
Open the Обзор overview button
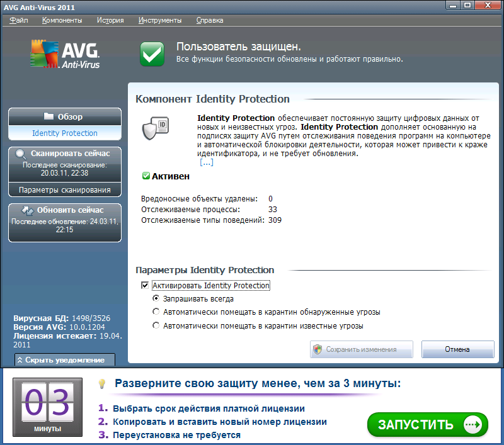pyautogui.click(x=65, y=116)
